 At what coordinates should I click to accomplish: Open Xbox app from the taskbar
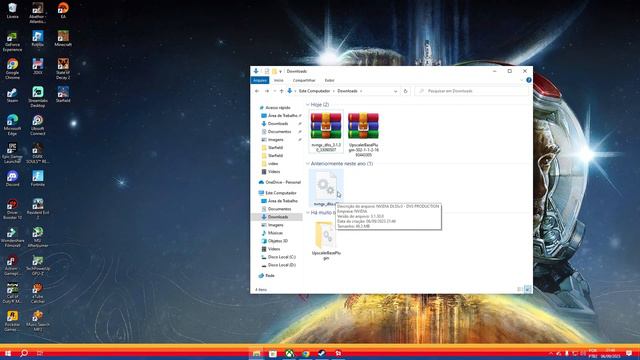click(x=289, y=353)
